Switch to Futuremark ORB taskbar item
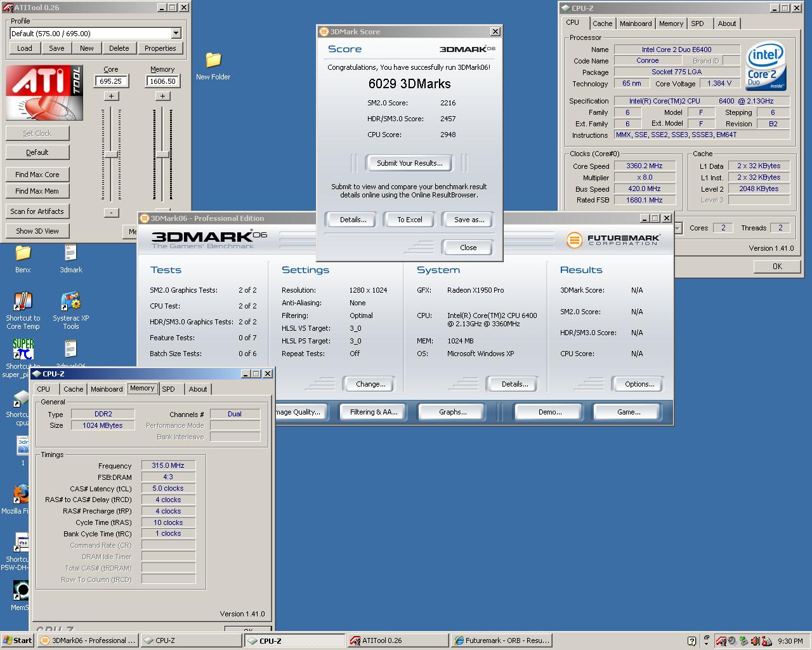Screen dimensions: 812x650 (x=502, y=640)
